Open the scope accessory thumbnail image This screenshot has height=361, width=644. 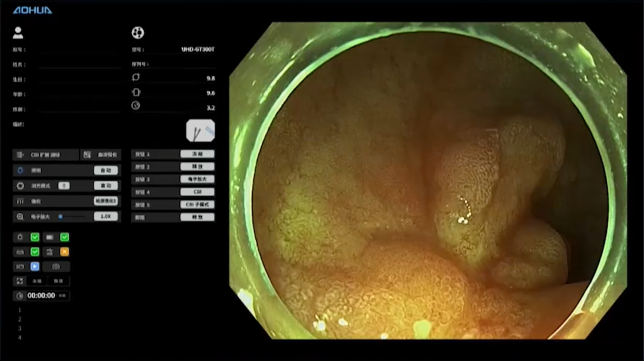(x=200, y=131)
